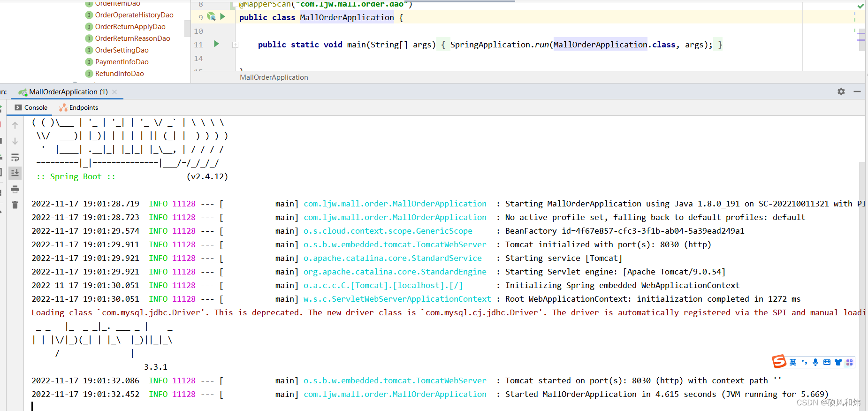Click the interface icon beside OrderReturnApplyDao
868x411 pixels.
89,27
